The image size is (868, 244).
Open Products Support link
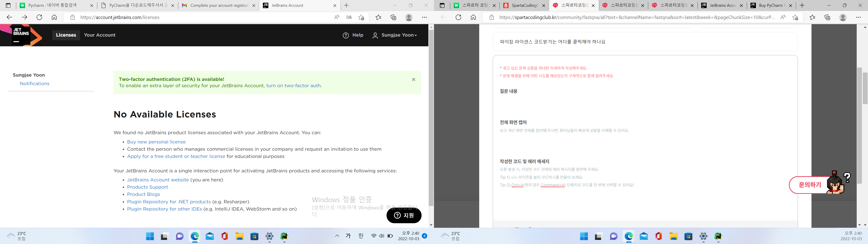tap(147, 187)
